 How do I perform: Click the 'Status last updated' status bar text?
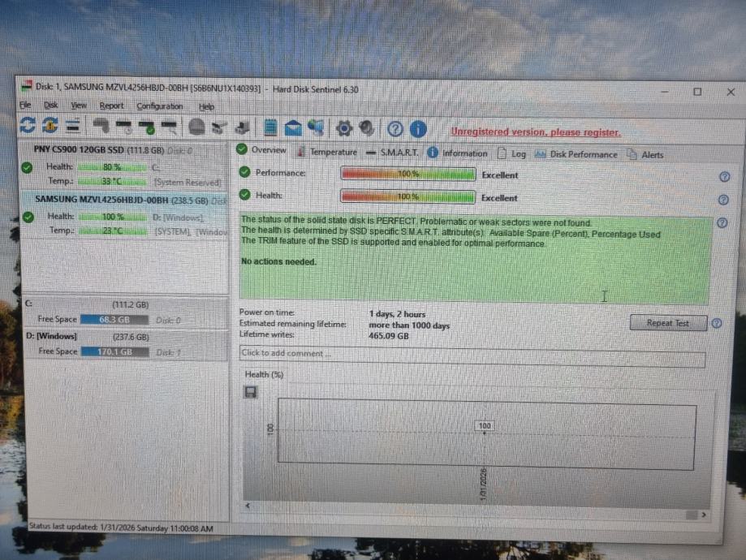(121, 528)
